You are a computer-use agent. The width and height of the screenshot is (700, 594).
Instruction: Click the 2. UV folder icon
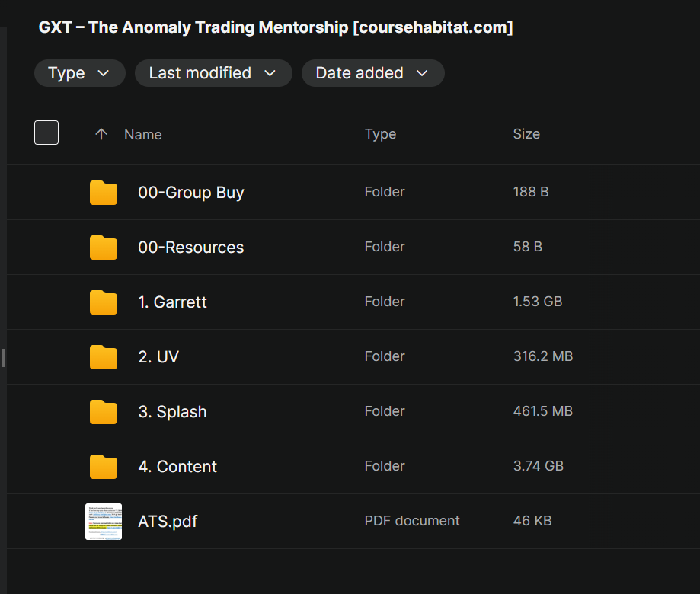104,357
